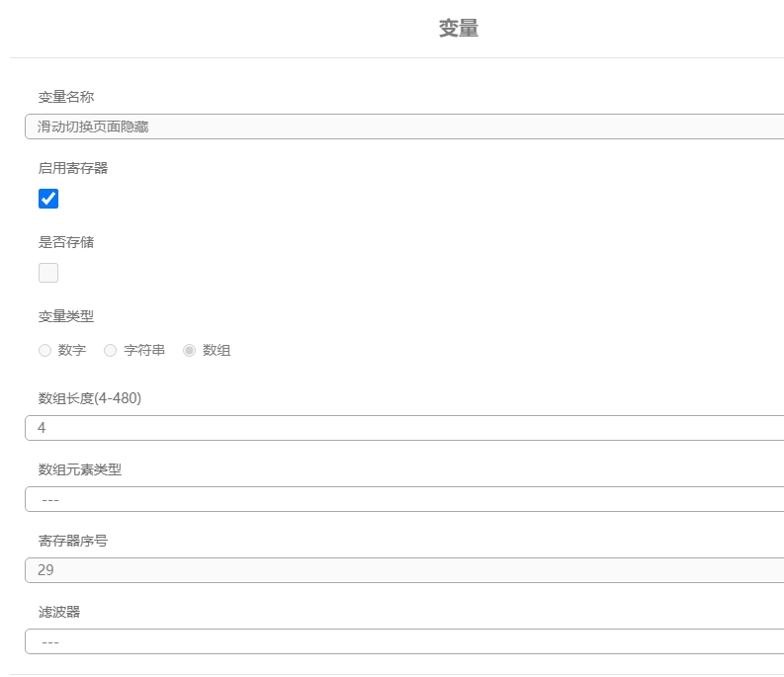Select the 数字 radio button
Image resolution: width=784 pixels, height=677 pixels.
pos(44,350)
